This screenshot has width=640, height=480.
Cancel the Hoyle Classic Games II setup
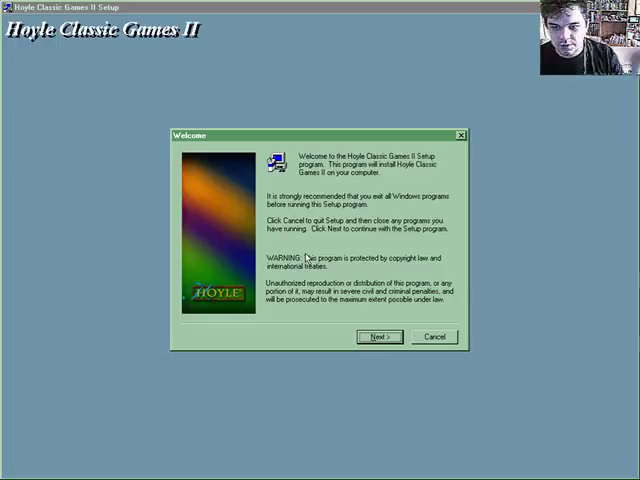coord(434,337)
